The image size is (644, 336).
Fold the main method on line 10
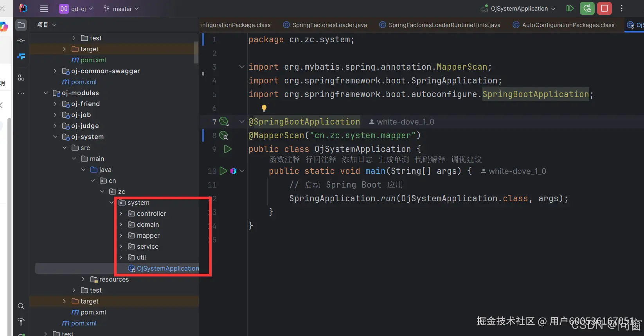[x=242, y=171]
